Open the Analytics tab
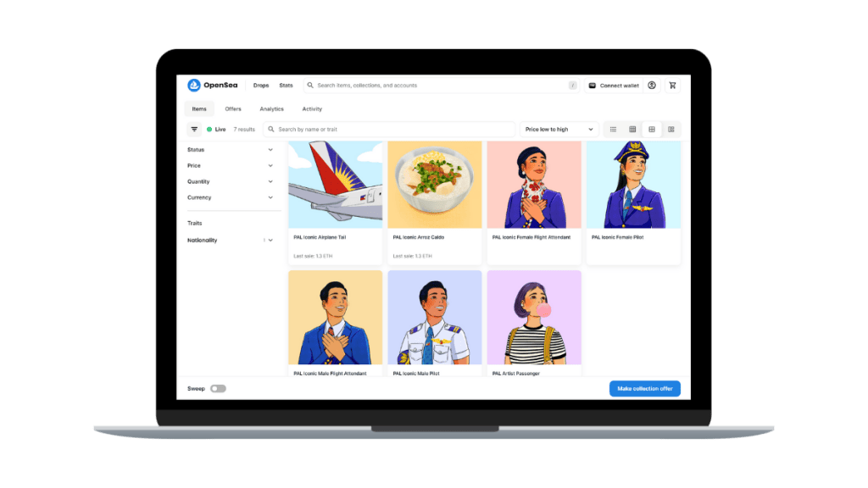Image resolution: width=868 pixels, height=488 pixels. 271,109
